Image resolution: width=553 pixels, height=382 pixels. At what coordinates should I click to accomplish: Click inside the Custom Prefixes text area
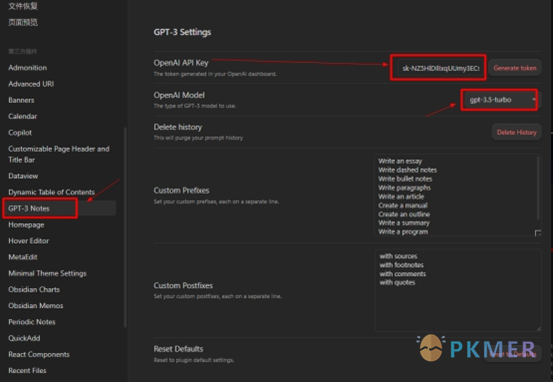pos(457,195)
